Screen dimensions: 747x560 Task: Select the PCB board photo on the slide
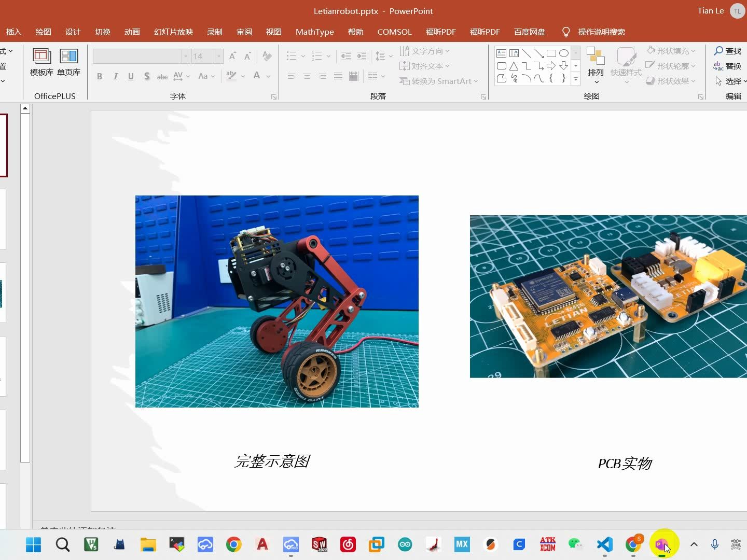pos(608,296)
